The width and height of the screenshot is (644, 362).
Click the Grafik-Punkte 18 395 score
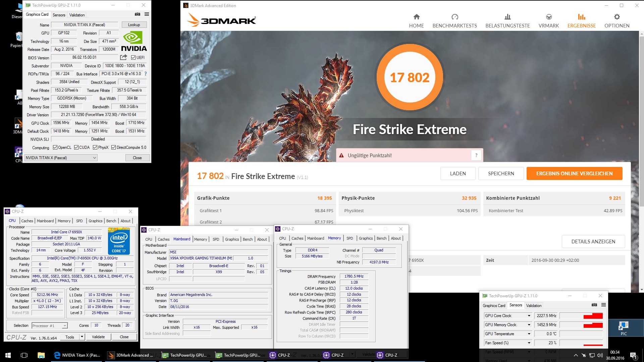tap(324, 198)
